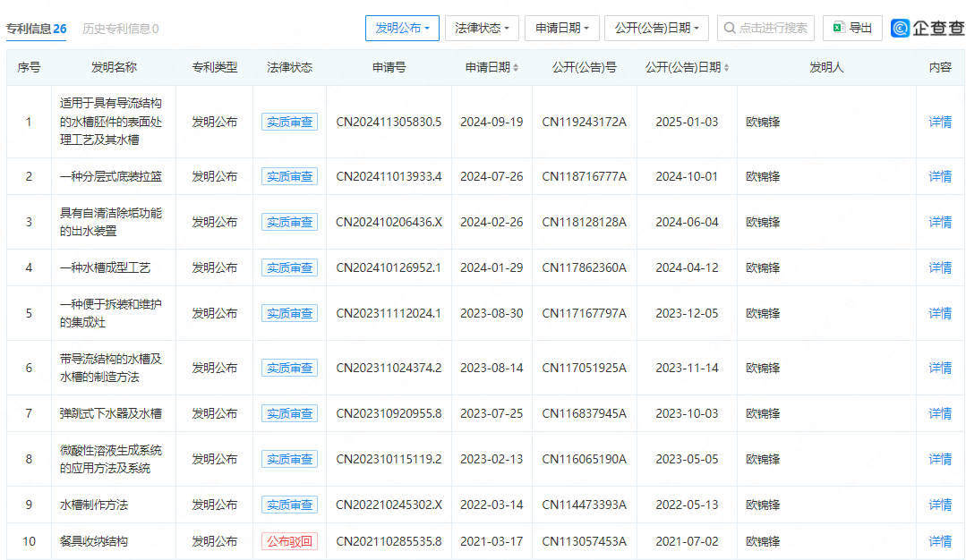
Task: Expand the 申请日期 filter dropdown
Action: pyautogui.click(x=562, y=29)
